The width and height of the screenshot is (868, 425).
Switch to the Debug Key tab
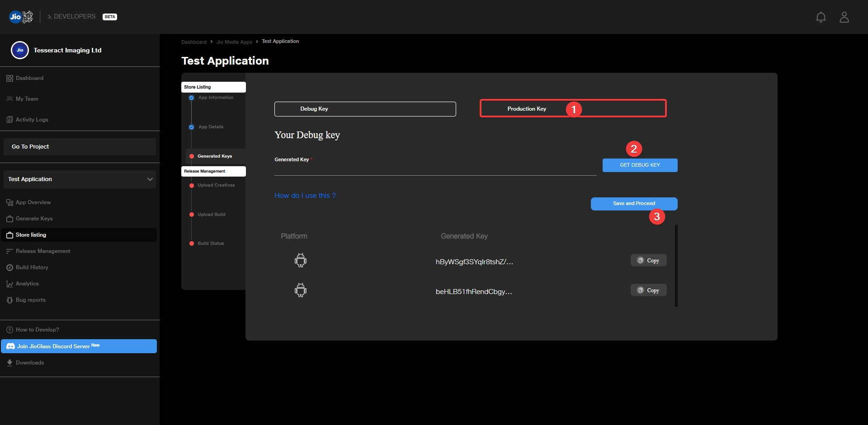[x=365, y=109]
